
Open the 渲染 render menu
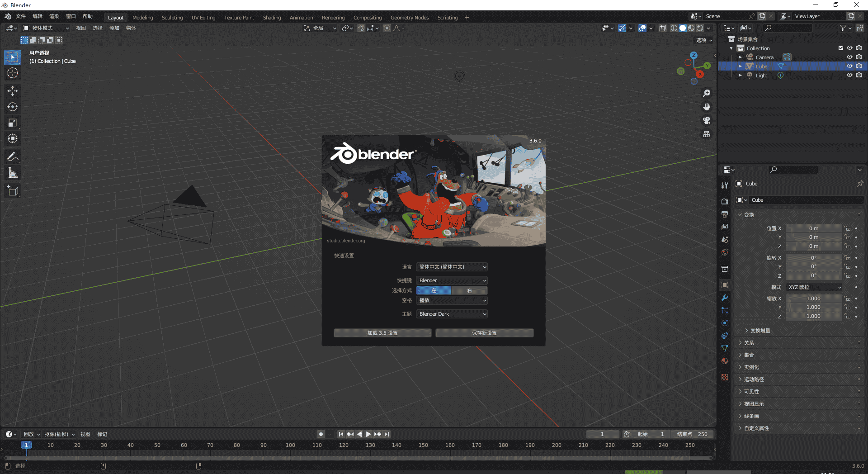pyautogui.click(x=54, y=16)
